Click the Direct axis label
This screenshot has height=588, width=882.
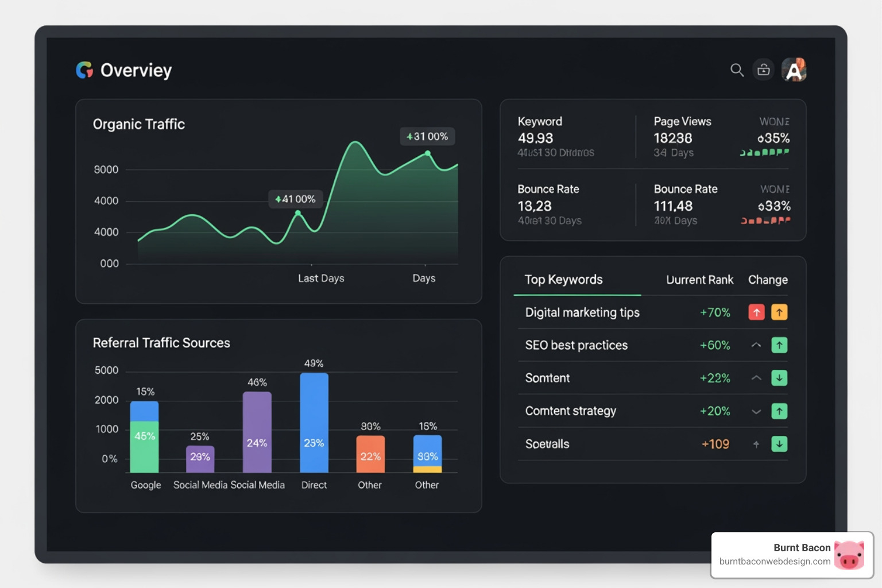pos(314,485)
